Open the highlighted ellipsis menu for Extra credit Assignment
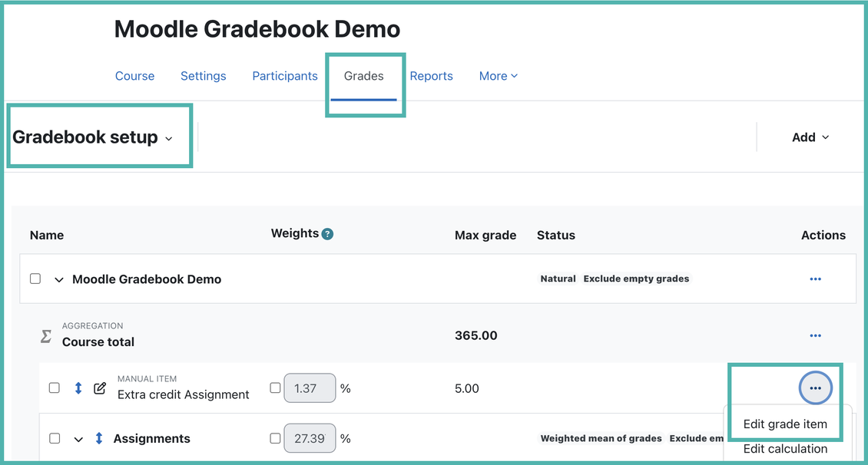This screenshot has width=868, height=465. click(815, 387)
